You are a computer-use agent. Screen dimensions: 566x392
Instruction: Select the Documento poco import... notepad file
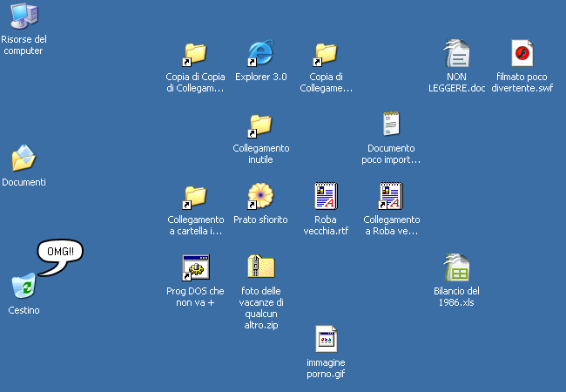click(391, 124)
